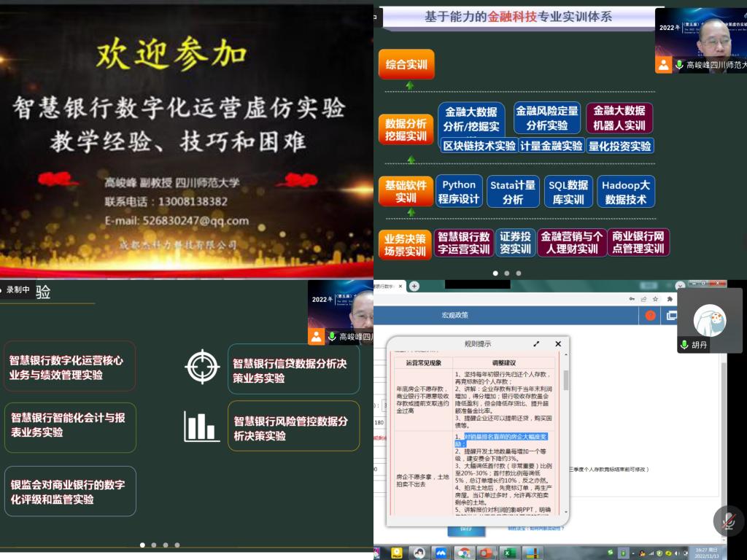Click the bar chart icon
The height and width of the screenshot is (560, 747).
202,427
